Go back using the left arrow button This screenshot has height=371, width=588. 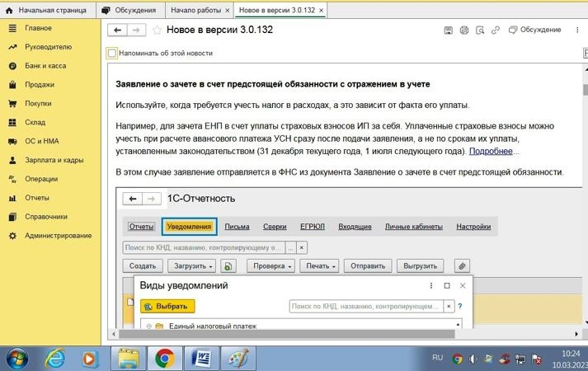point(118,30)
